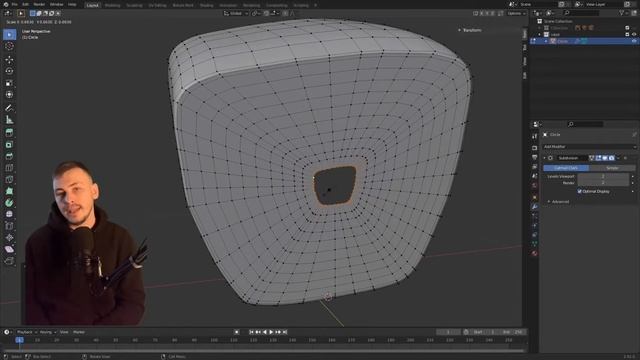This screenshot has height=360, width=640.
Task: Open the Material properties tab
Action: [535, 253]
